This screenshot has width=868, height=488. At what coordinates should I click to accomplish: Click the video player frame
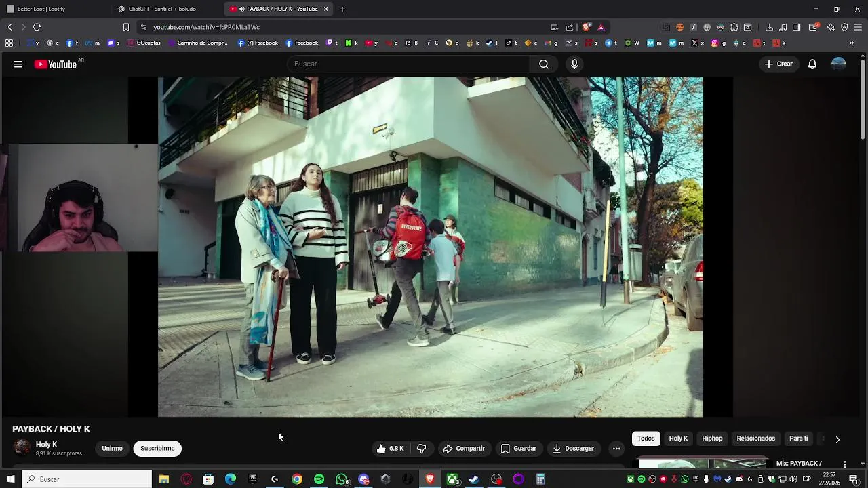tap(431, 247)
